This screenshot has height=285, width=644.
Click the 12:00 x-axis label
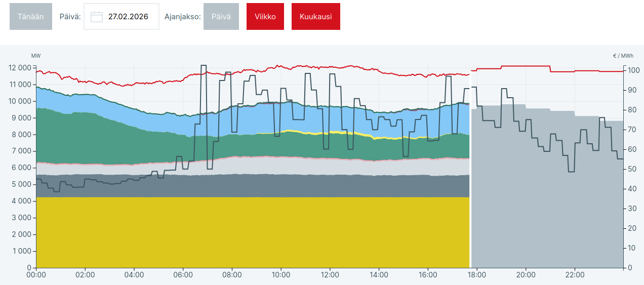coord(330,275)
